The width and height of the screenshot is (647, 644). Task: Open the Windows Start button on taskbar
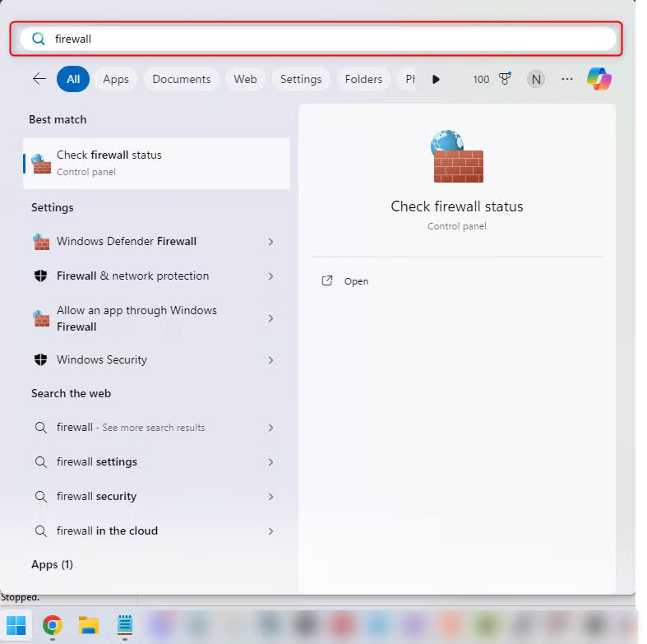point(16,625)
